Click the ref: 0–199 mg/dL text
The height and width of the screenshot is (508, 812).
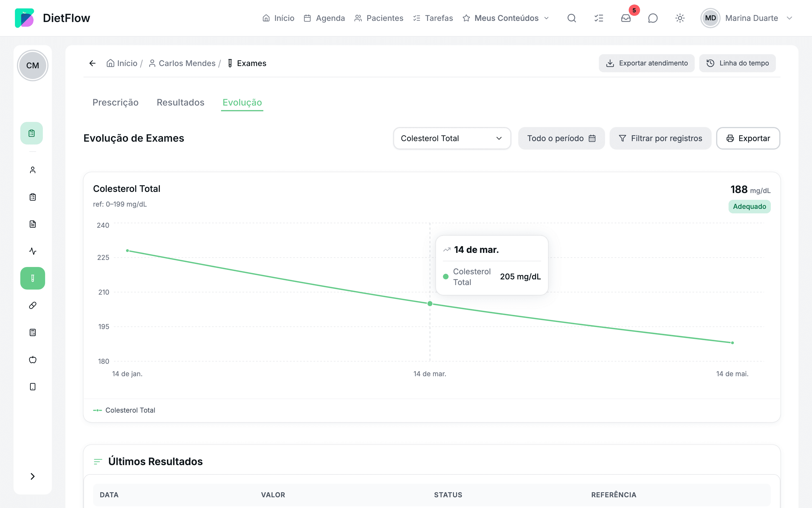120,204
